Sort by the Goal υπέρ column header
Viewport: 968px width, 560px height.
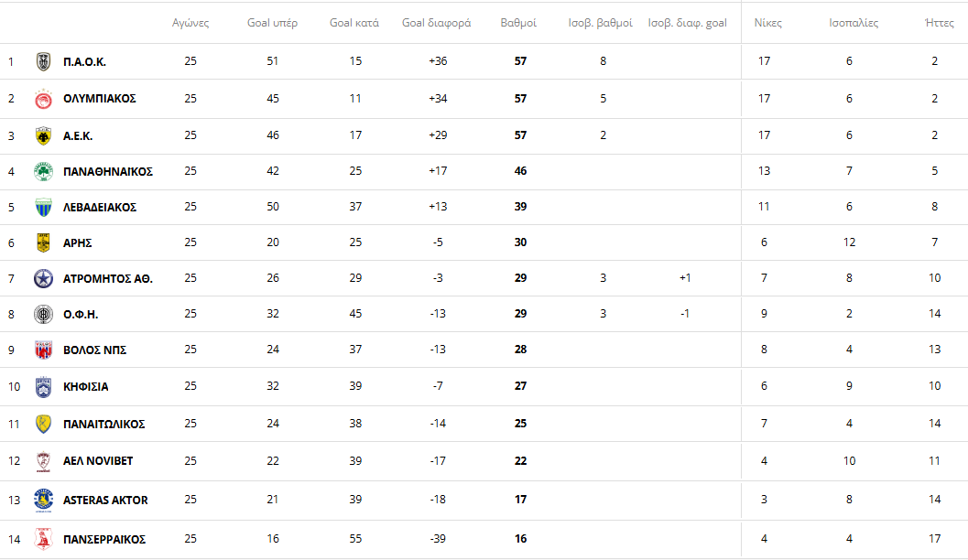click(x=272, y=23)
